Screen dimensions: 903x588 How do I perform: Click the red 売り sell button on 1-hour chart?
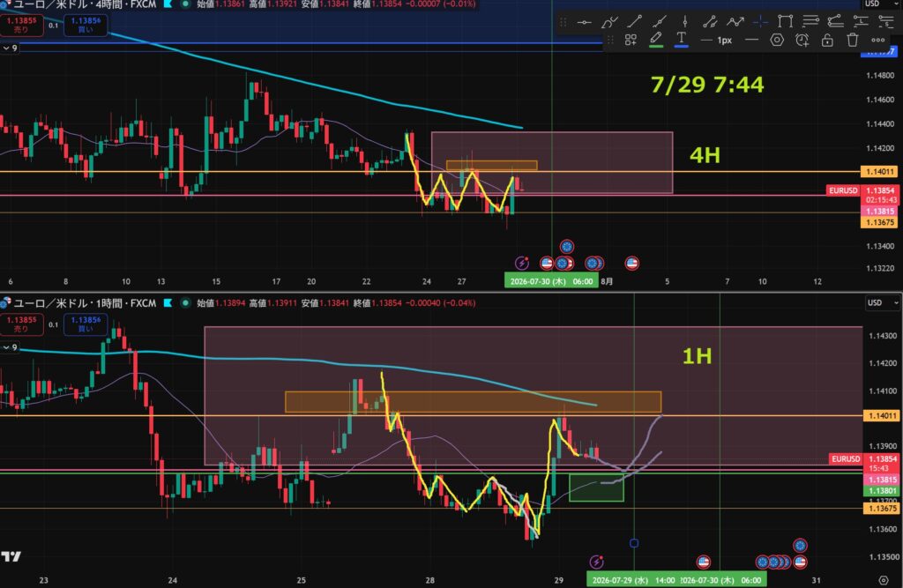[21, 324]
